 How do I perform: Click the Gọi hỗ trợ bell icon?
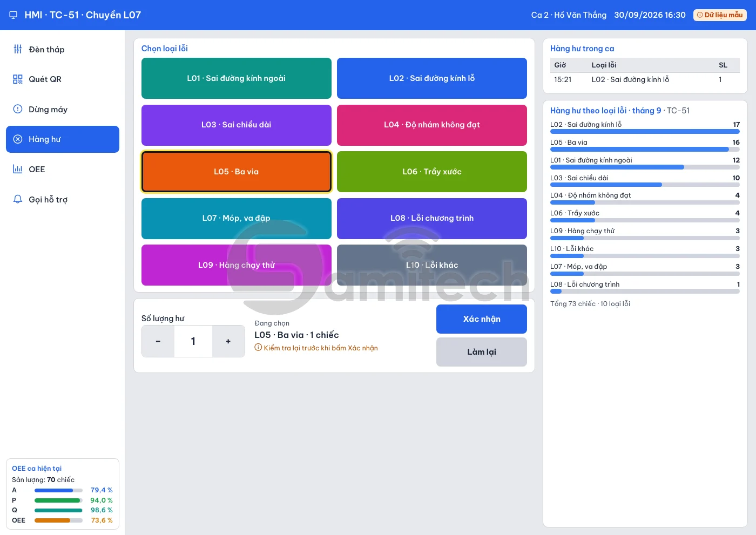tap(18, 199)
